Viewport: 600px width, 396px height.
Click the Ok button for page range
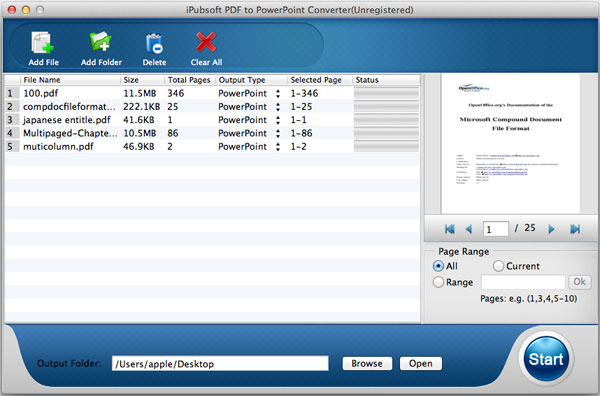click(579, 282)
